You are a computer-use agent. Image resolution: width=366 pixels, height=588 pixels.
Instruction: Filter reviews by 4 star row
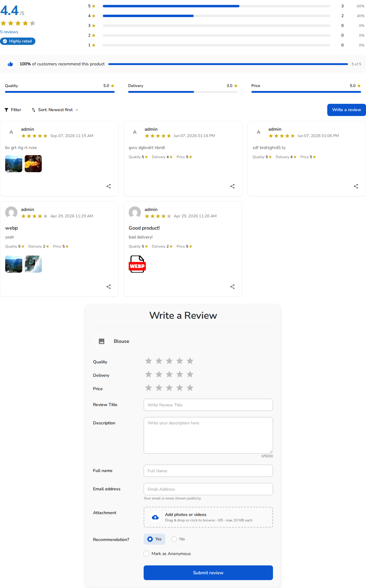(226, 16)
